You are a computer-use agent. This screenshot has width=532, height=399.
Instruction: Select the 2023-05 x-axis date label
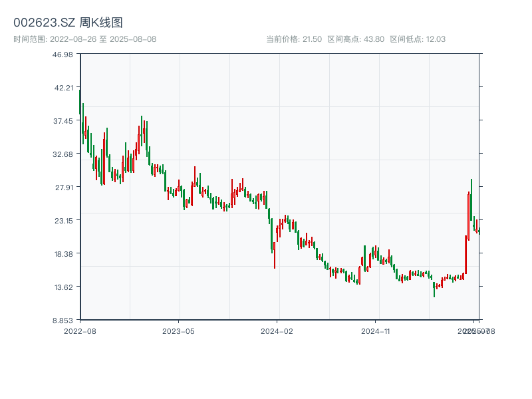tap(178, 331)
